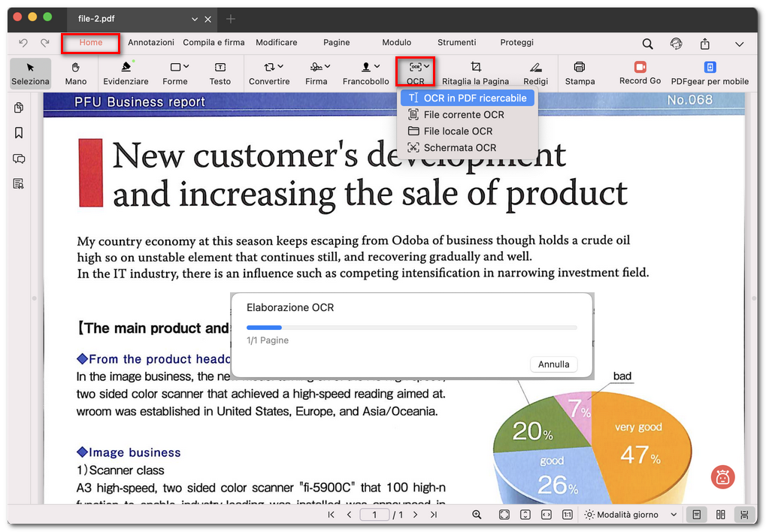This screenshot has height=532, width=766.
Task: Switch to the Annotazioni tab
Action: pyautogui.click(x=150, y=43)
